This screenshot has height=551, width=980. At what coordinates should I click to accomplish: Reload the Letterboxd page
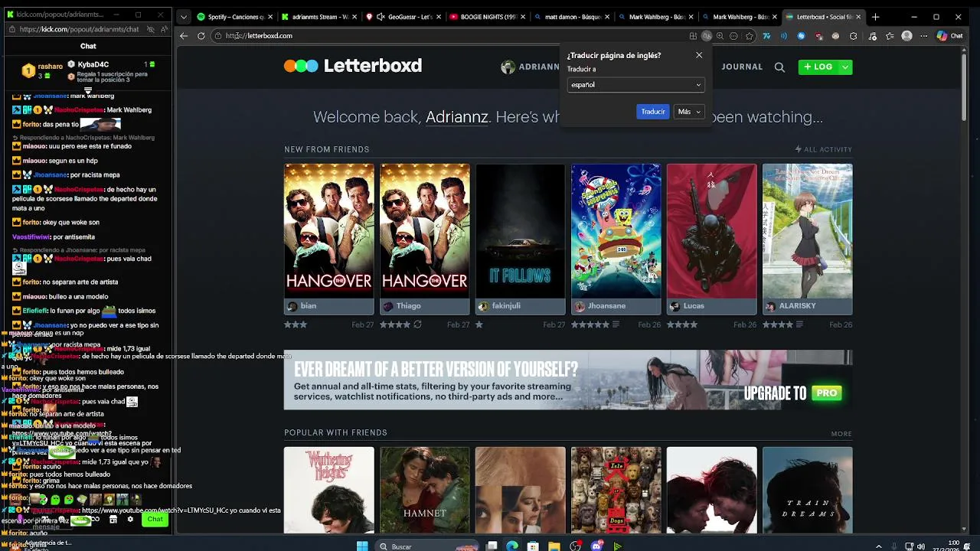click(201, 36)
